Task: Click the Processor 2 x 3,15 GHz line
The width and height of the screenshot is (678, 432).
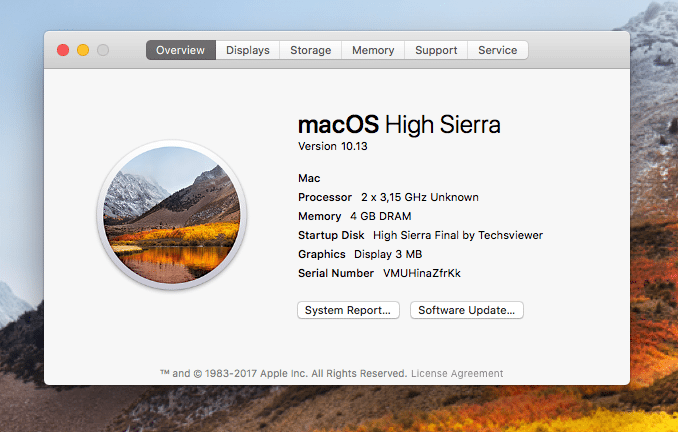Action: [388, 197]
